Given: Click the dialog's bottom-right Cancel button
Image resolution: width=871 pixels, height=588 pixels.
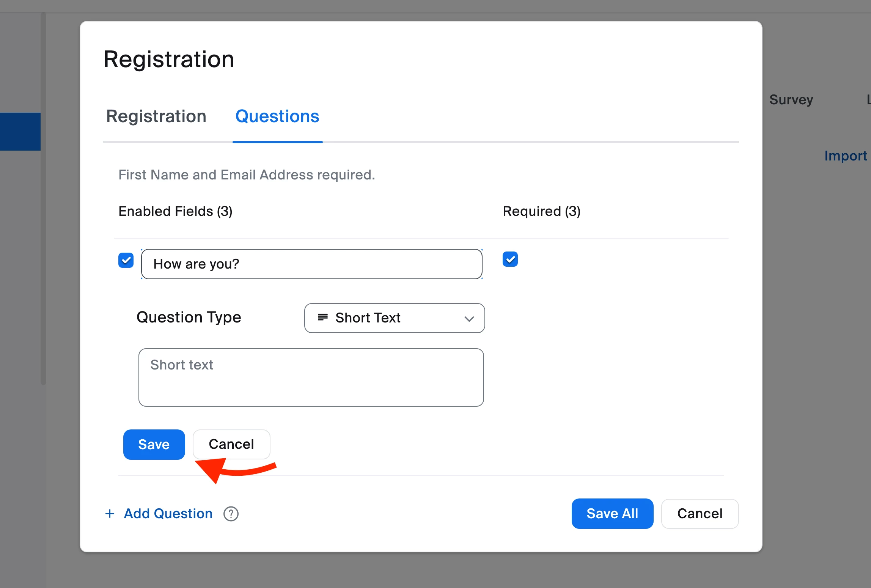Looking at the screenshot, I should point(700,513).
